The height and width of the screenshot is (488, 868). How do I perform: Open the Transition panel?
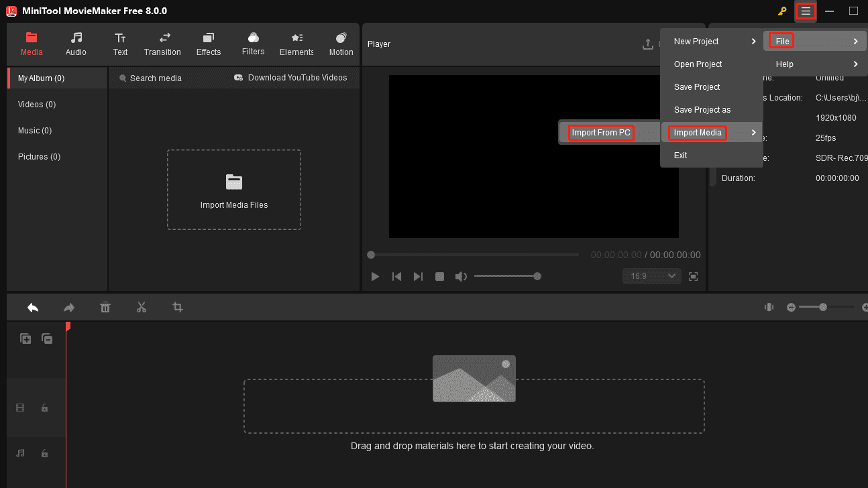[162, 44]
